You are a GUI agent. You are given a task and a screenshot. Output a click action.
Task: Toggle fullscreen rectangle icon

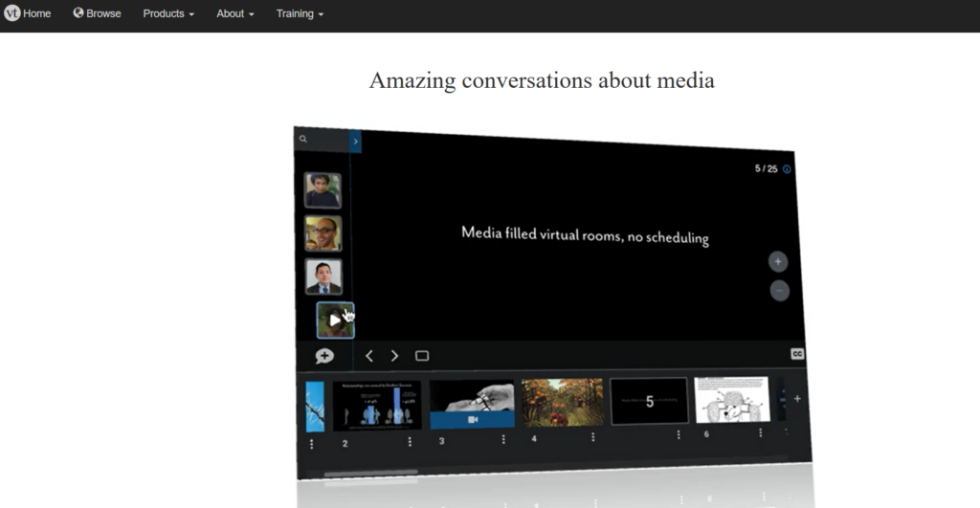click(x=422, y=356)
